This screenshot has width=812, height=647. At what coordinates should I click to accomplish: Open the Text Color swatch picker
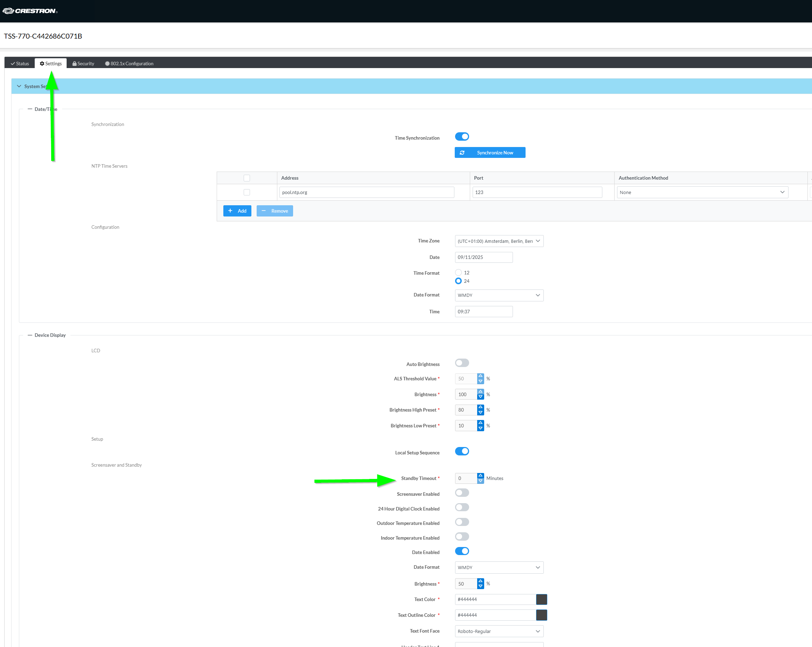pyautogui.click(x=541, y=599)
